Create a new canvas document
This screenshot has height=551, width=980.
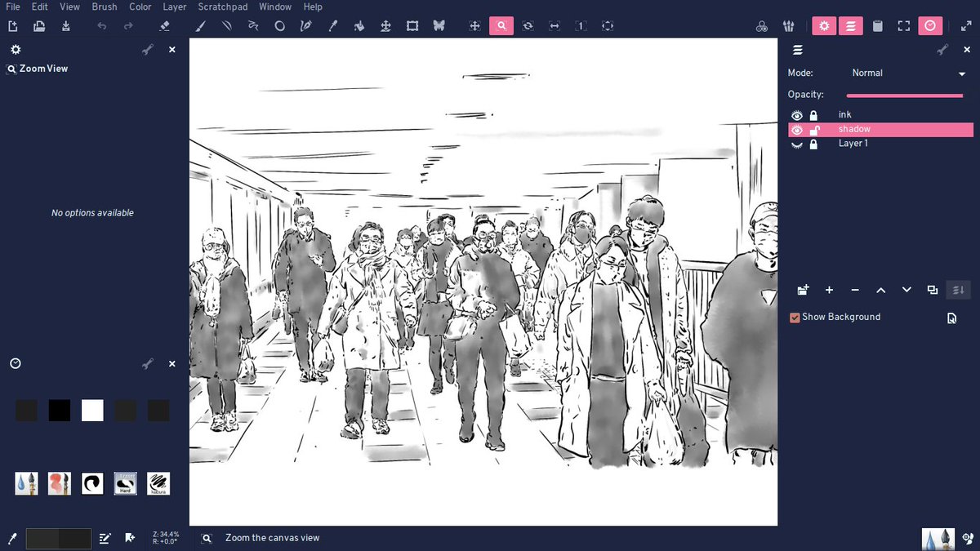(x=12, y=26)
